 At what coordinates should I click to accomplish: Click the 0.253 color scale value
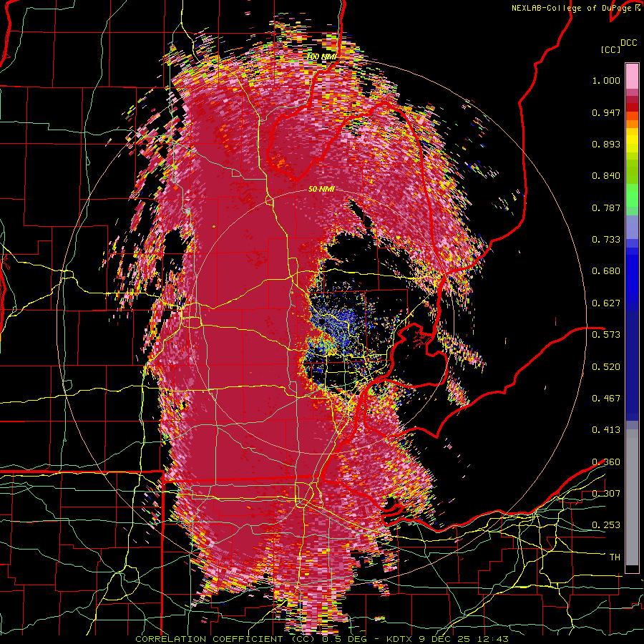606,525
